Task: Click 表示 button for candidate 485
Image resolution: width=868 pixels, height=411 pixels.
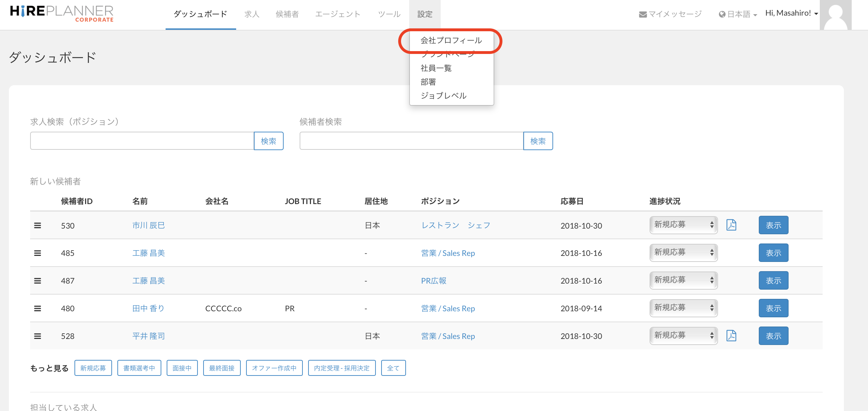Action: tap(773, 253)
